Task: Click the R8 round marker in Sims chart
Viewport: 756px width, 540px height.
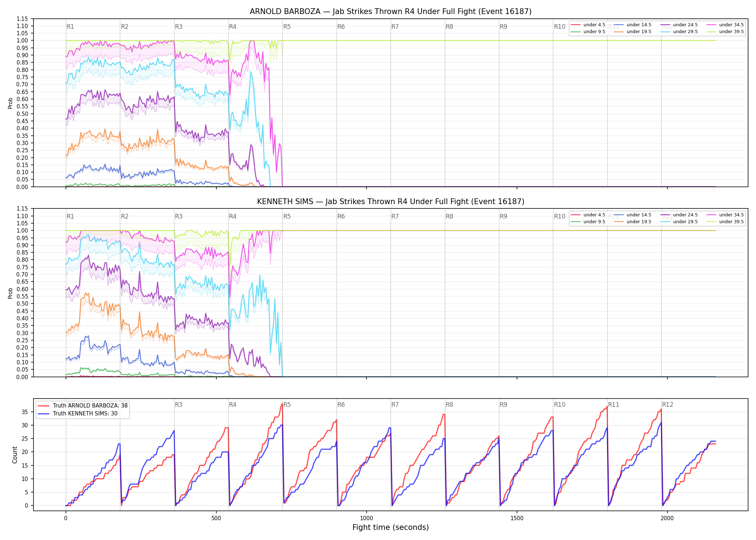Action: pyautogui.click(x=449, y=216)
